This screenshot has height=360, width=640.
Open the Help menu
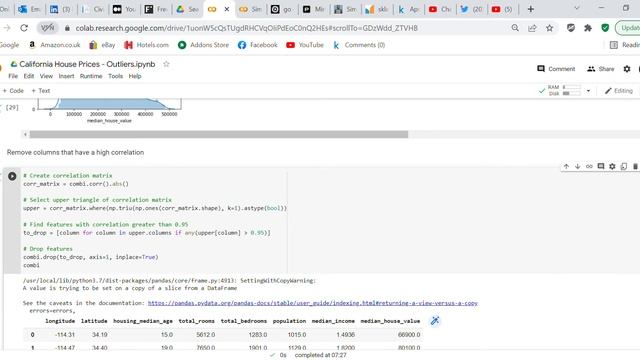(x=135, y=76)
